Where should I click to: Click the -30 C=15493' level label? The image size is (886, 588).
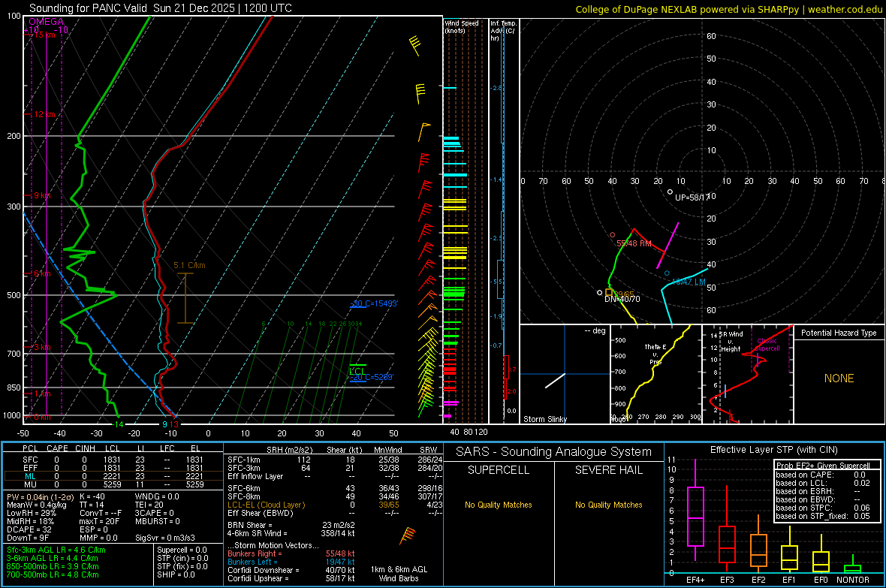(374, 303)
